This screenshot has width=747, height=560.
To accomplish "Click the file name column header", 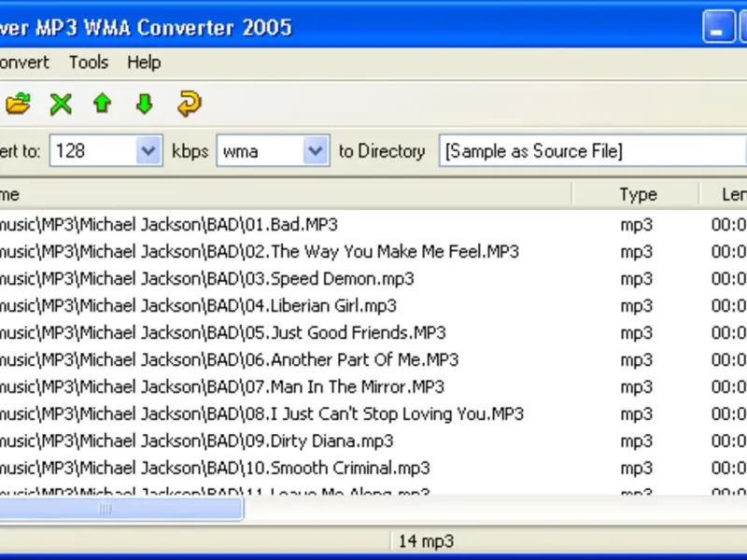I will click(286, 194).
